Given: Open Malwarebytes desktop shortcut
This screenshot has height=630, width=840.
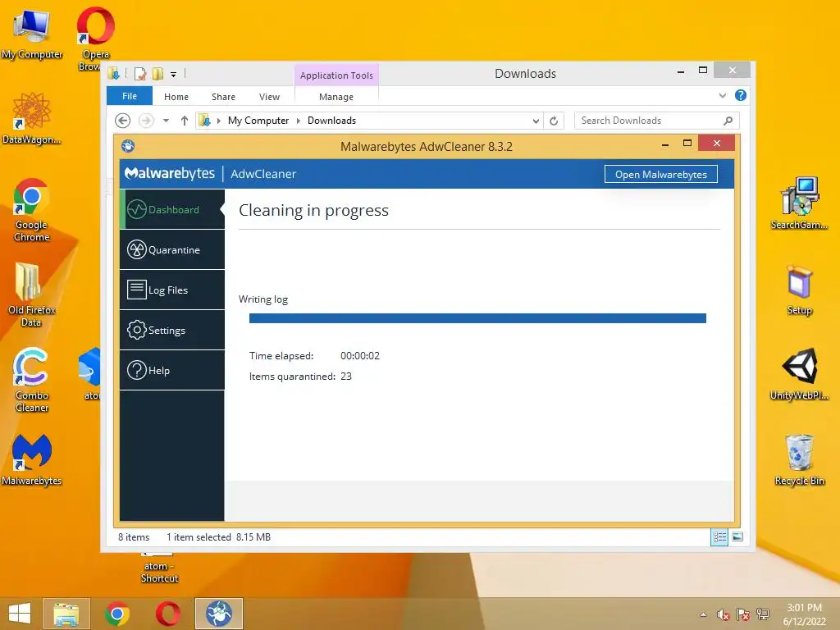Looking at the screenshot, I should tap(32, 459).
